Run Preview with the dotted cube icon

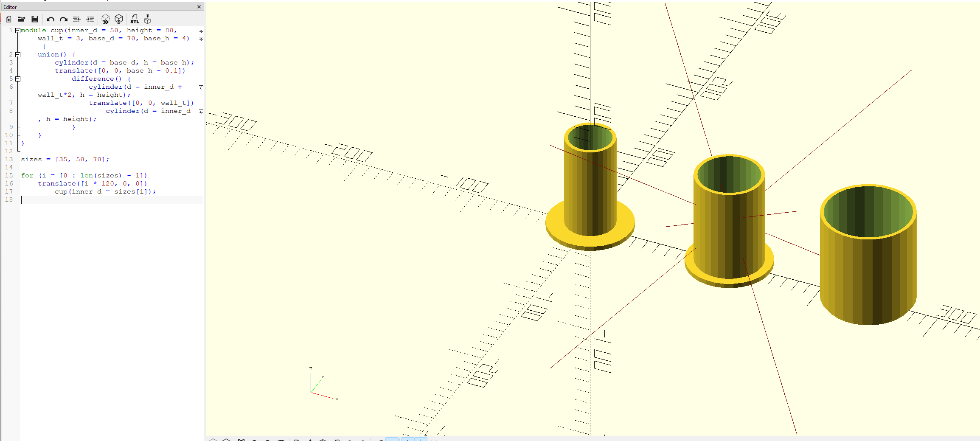click(105, 19)
